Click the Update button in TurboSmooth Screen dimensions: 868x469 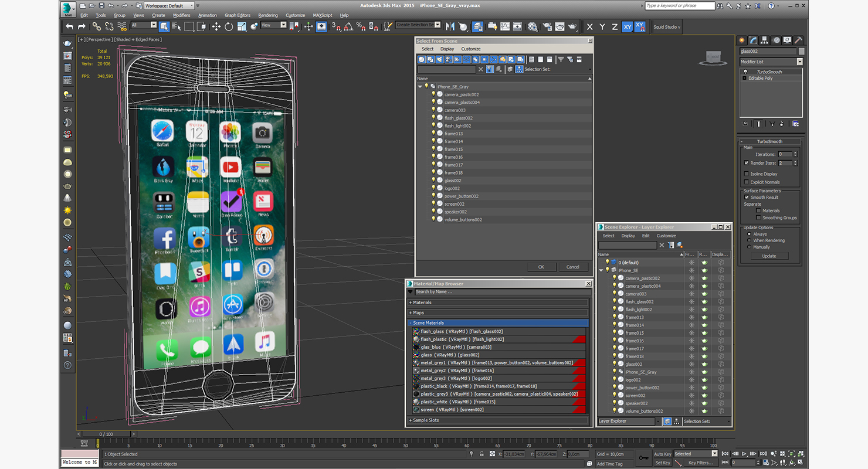point(769,256)
